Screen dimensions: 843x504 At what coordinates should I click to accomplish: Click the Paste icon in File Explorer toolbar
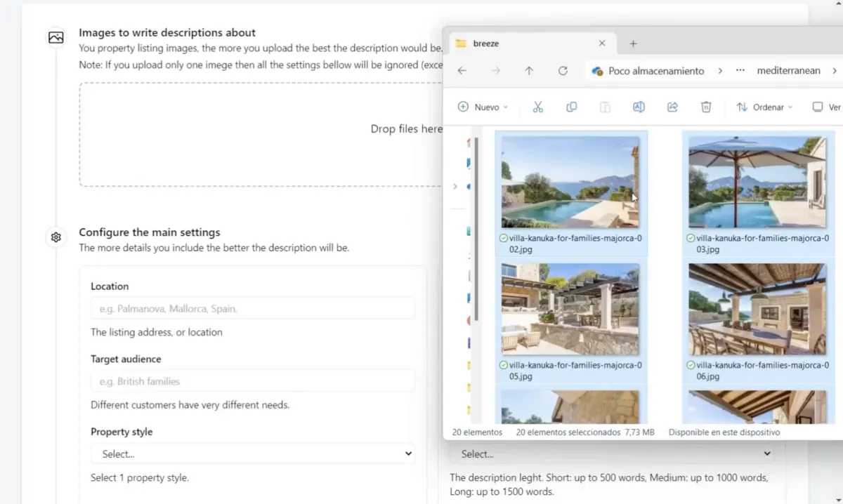click(605, 107)
